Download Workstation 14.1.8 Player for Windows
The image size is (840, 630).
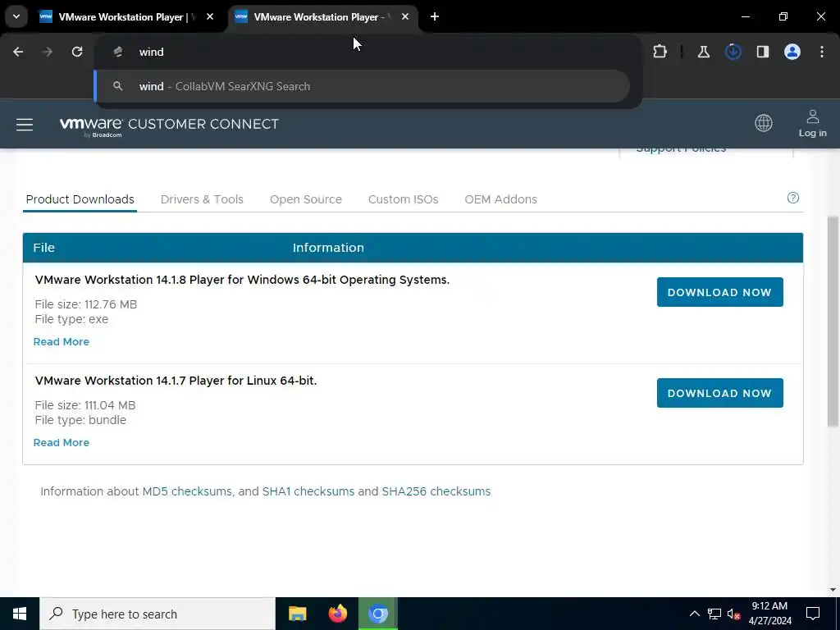[x=719, y=292]
